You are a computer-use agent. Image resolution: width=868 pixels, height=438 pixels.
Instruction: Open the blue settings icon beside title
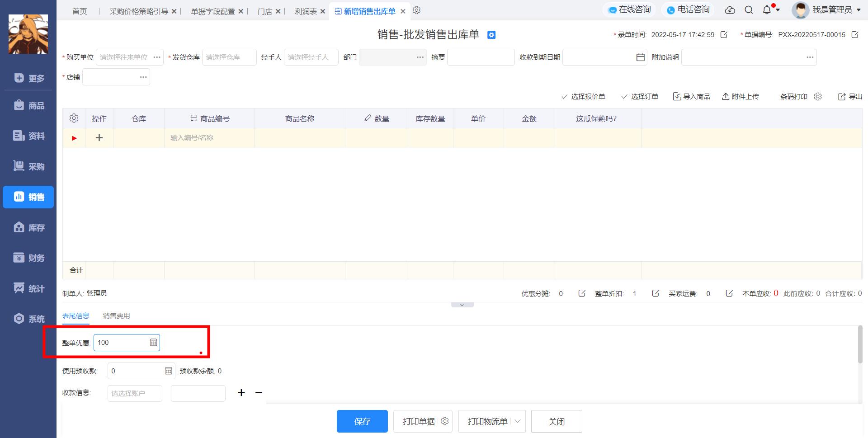[x=491, y=35]
